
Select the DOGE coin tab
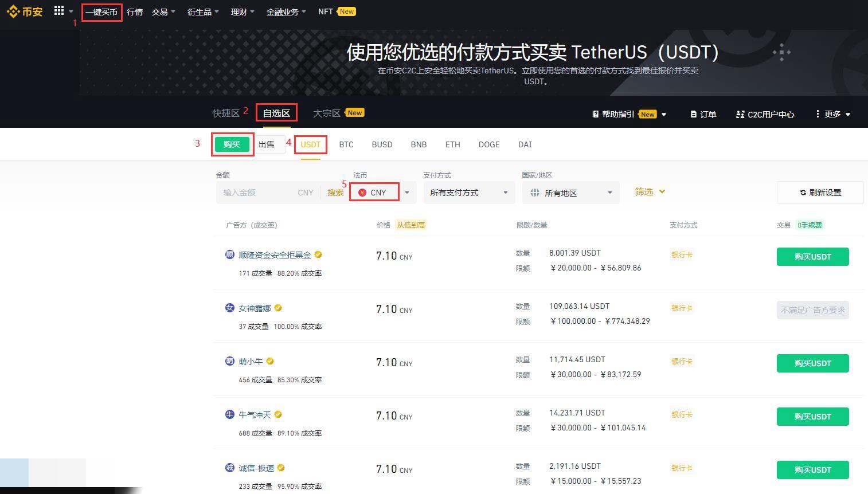tap(489, 144)
